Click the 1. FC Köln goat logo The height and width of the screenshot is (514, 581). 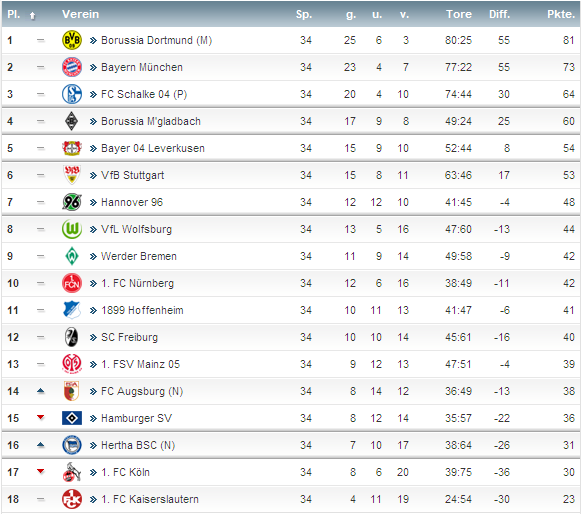click(72, 472)
